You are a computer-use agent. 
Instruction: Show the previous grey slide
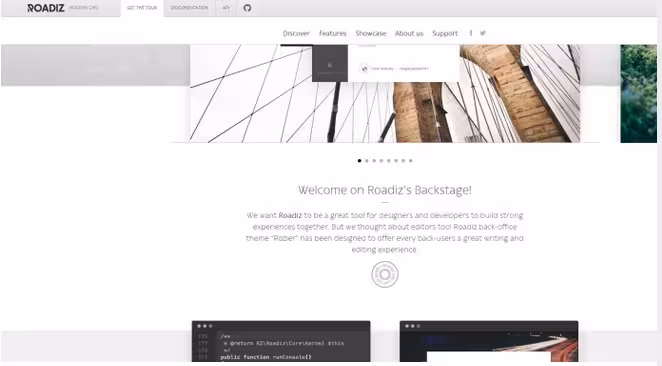pyautogui.click(x=95, y=65)
